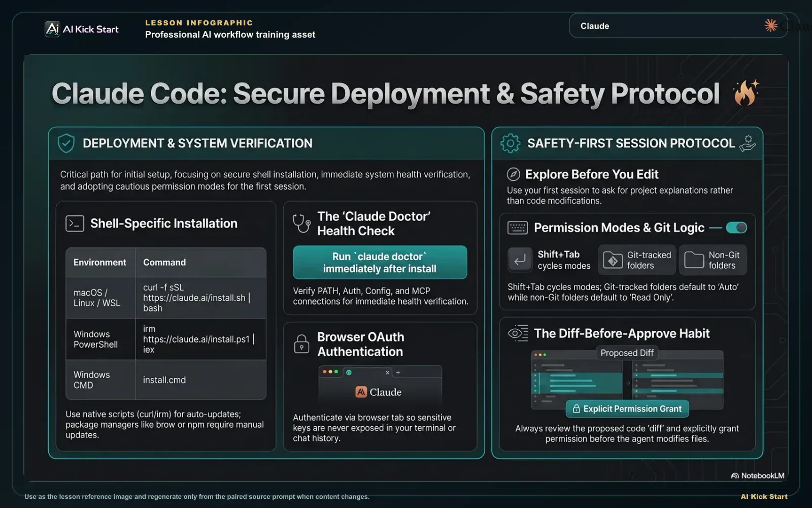Click the Windows CMD table cell
This screenshot has height=508, width=812.
(x=100, y=380)
